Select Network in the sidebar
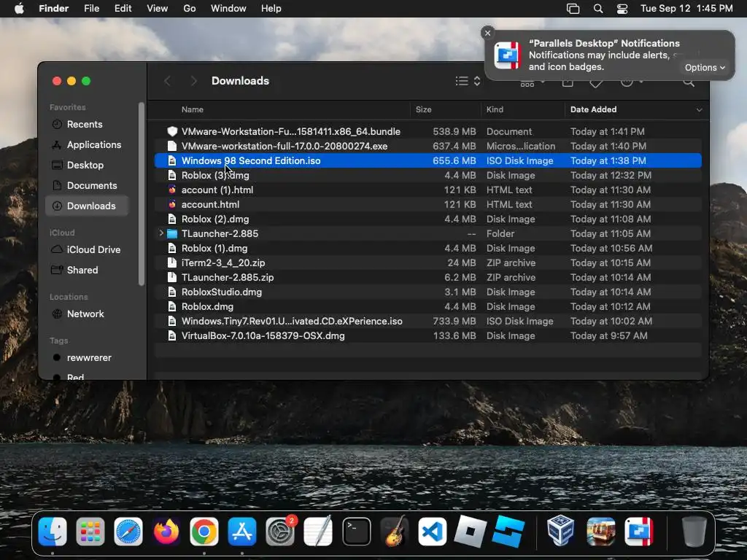Screen dimensions: 747x560 point(87,314)
